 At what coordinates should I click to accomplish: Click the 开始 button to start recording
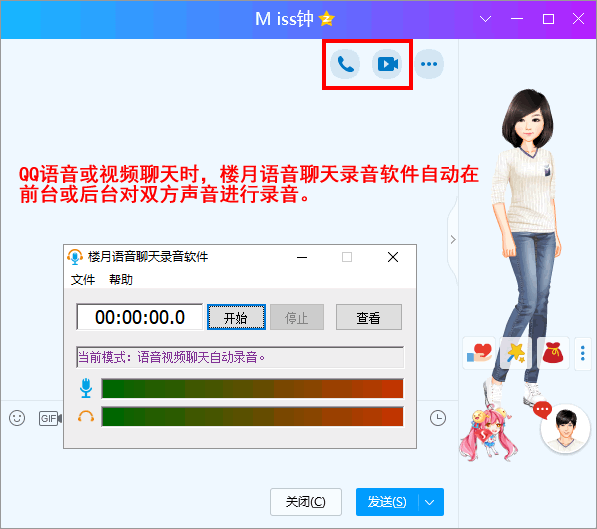236,317
